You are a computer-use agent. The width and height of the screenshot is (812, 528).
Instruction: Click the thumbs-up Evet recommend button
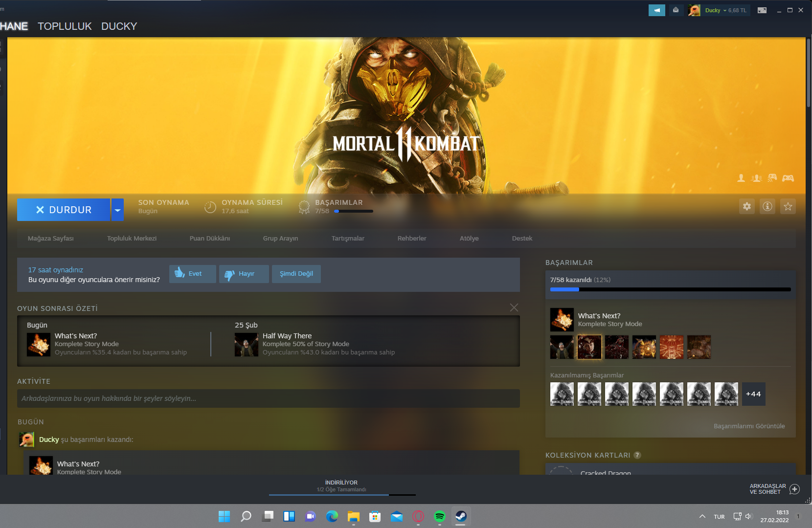[x=193, y=274]
